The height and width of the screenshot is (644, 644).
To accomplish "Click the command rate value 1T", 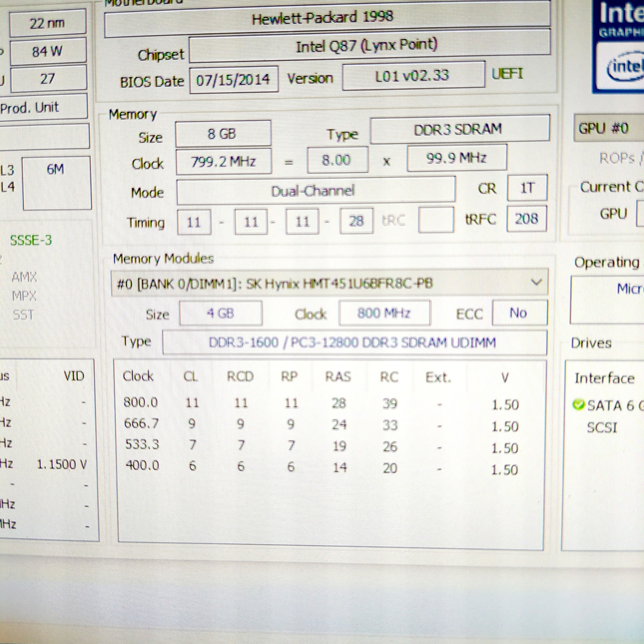I will [x=527, y=188].
